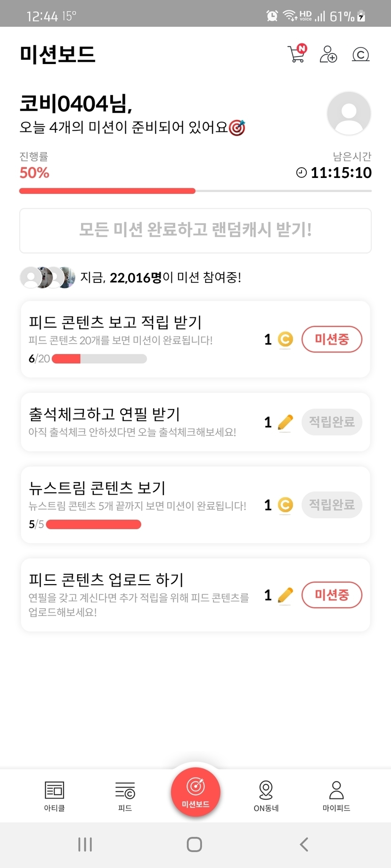The height and width of the screenshot is (868, 391).
Task: Tap 미션중 button for 피드 콘텐츠 업로드 하기
Action: pos(332,595)
